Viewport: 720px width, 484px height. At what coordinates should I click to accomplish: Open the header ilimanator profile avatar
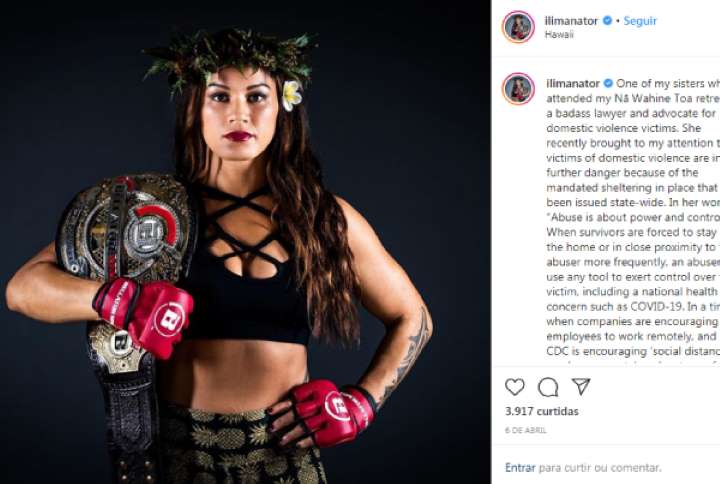pyautogui.click(x=518, y=27)
